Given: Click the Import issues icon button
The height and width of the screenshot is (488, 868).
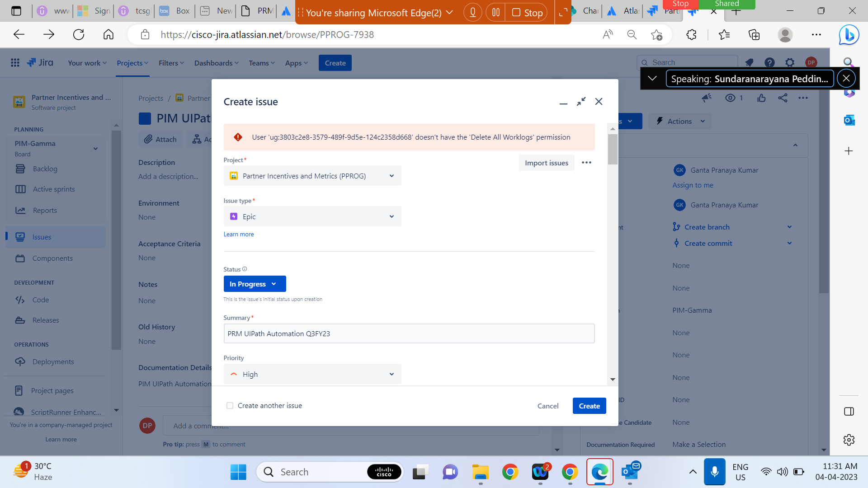Looking at the screenshot, I should click(546, 162).
